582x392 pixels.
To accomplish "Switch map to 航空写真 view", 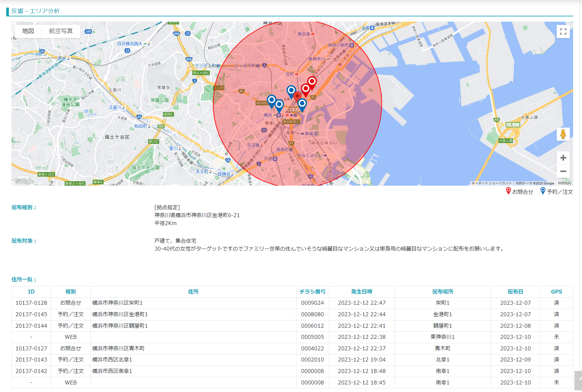I will tap(61, 31).
